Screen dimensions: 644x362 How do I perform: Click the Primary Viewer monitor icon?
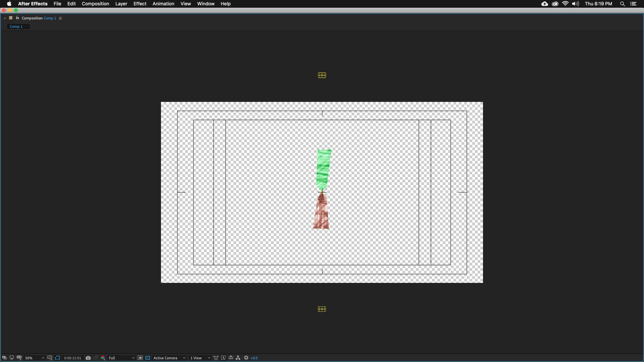[12, 358]
